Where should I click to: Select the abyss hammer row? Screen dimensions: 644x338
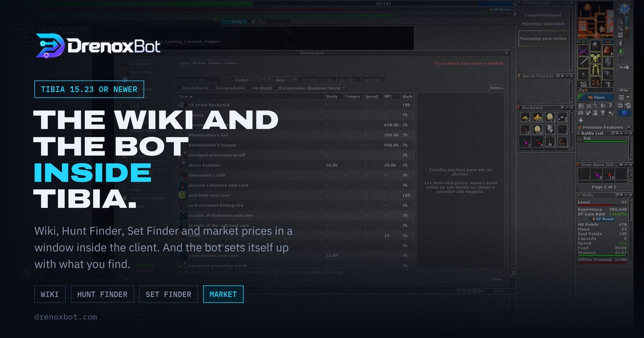pyautogui.click(x=296, y=165)
